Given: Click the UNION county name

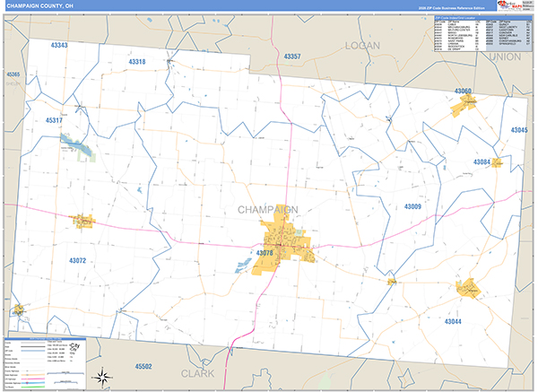Looking at the screenshot, I should [x=505, y=57].
